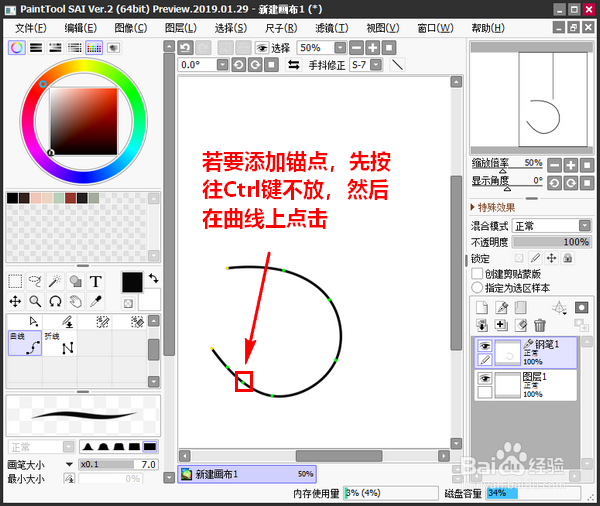Screen dimensions: 600x506
Task: Open the 50% zoom dropdown
Action: (340, 48)
